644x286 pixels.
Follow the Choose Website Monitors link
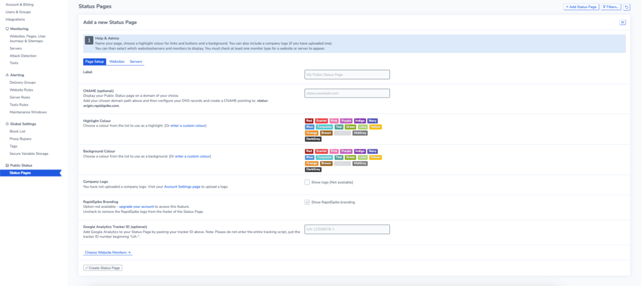coord(108,252)
